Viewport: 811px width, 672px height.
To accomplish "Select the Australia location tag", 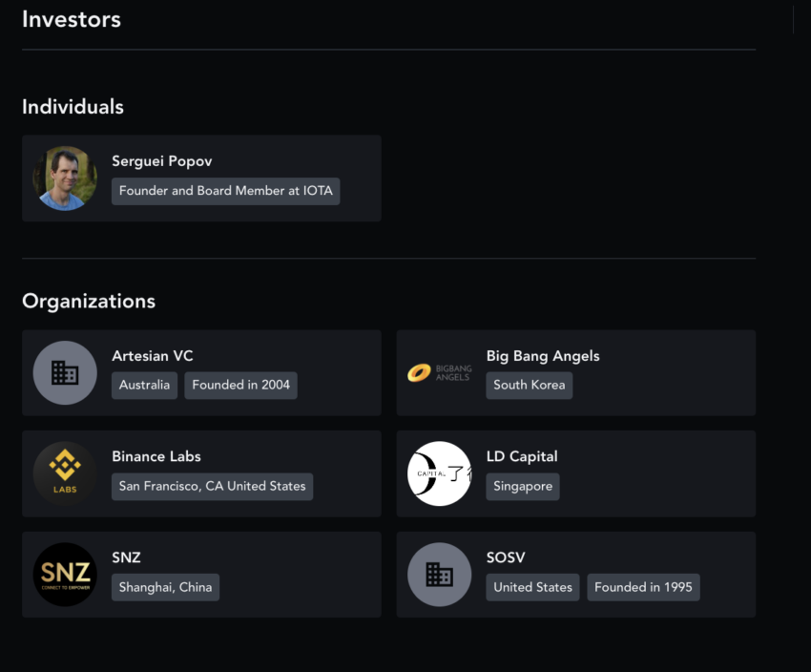I will coord(144,385).
